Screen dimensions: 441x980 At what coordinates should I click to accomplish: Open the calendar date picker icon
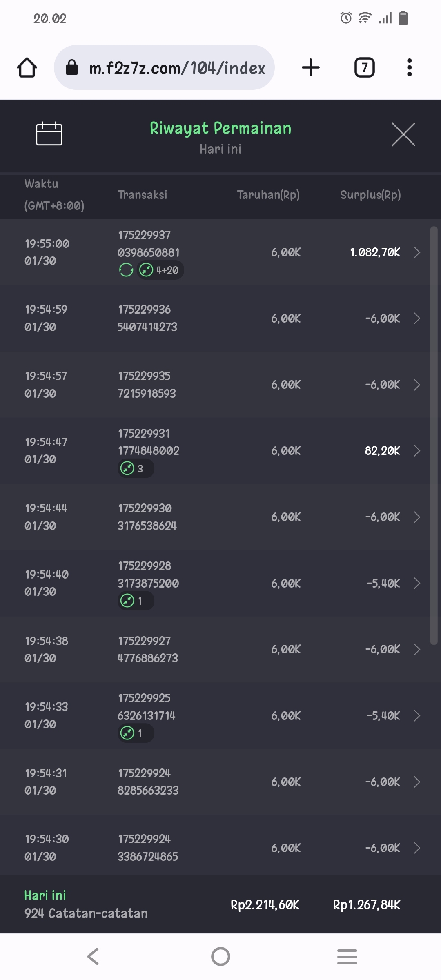pyautogui.click(x=49, y=134)
